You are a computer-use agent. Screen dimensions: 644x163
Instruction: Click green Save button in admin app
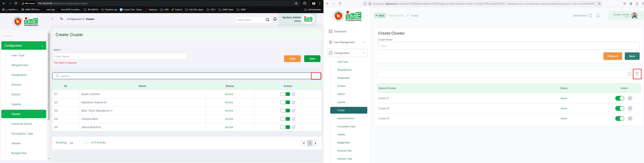312,58
